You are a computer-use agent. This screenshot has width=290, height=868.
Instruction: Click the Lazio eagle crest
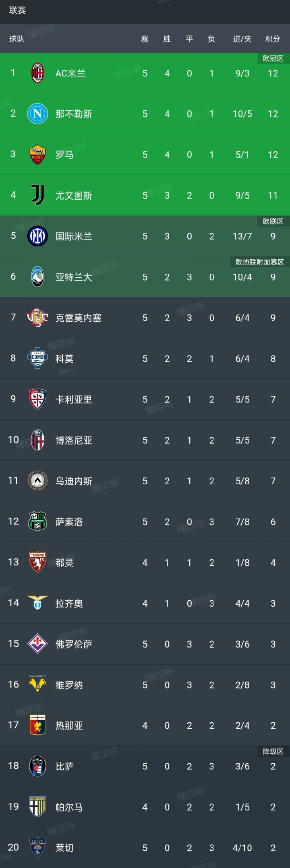(x=37, y=603)
